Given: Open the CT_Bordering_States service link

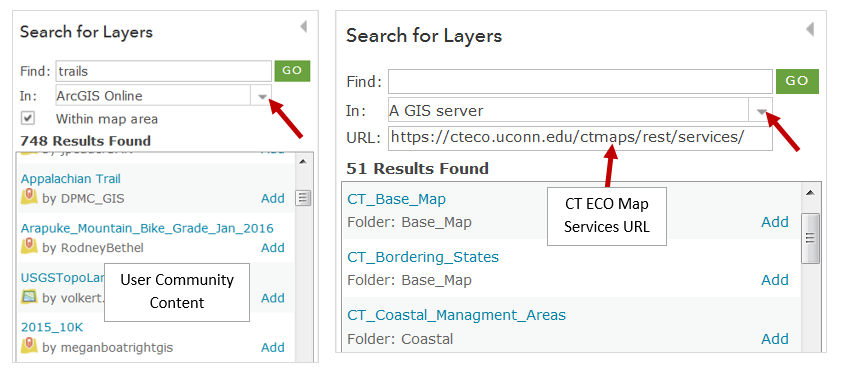Looking at the screenshot, I should click(x=423, y=257).
